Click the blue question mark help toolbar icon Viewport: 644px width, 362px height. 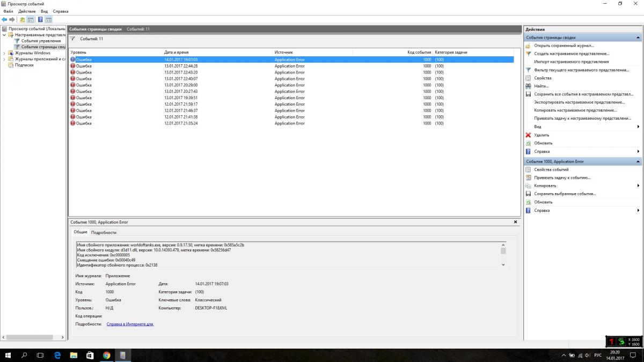tap(40, 20)
